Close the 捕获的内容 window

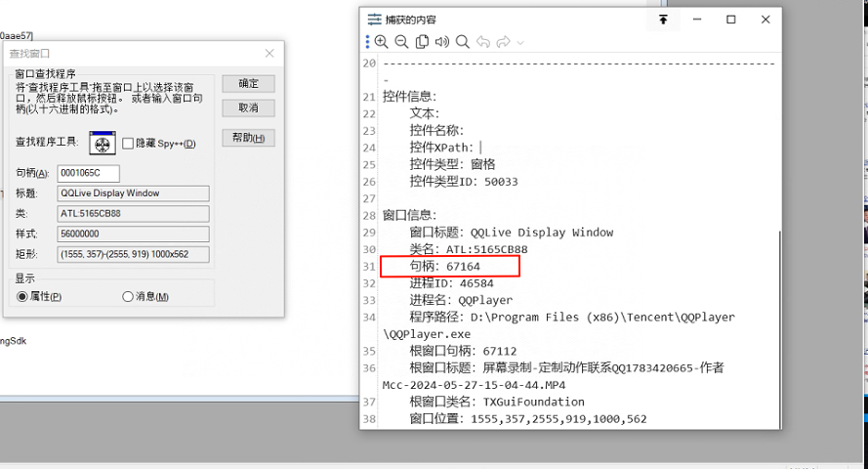click(x=765, y=20)
